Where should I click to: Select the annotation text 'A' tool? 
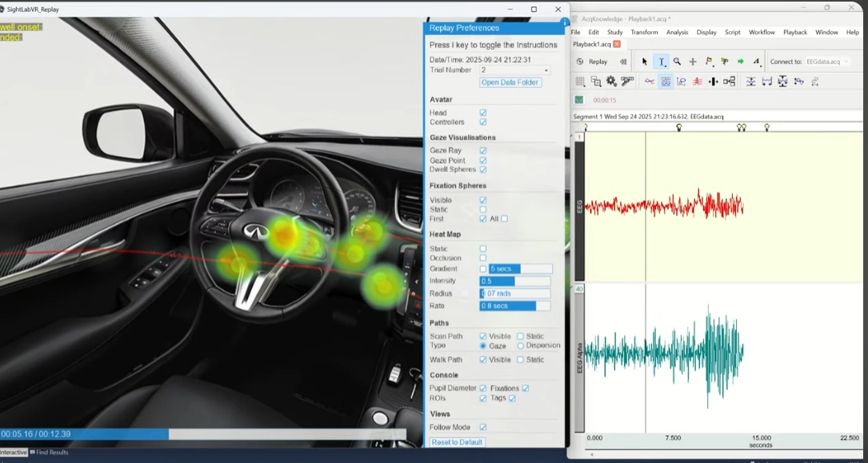pos(756,62)
